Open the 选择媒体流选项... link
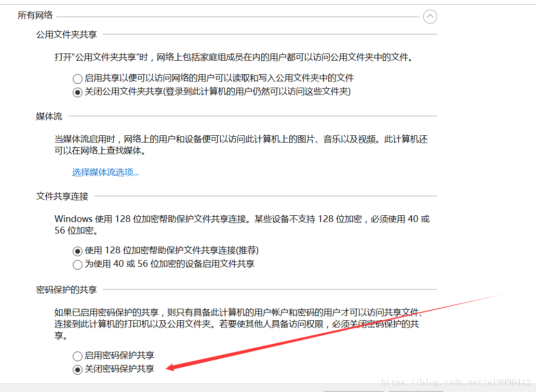The width and height of the screenshot is (536, 392). 105,172
